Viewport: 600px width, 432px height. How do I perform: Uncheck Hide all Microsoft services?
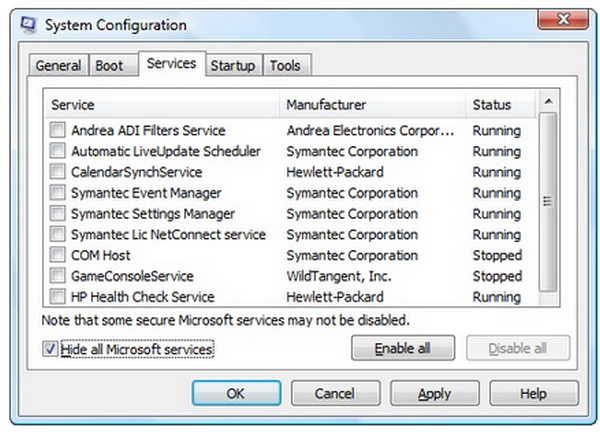click(x=50, y=349)
